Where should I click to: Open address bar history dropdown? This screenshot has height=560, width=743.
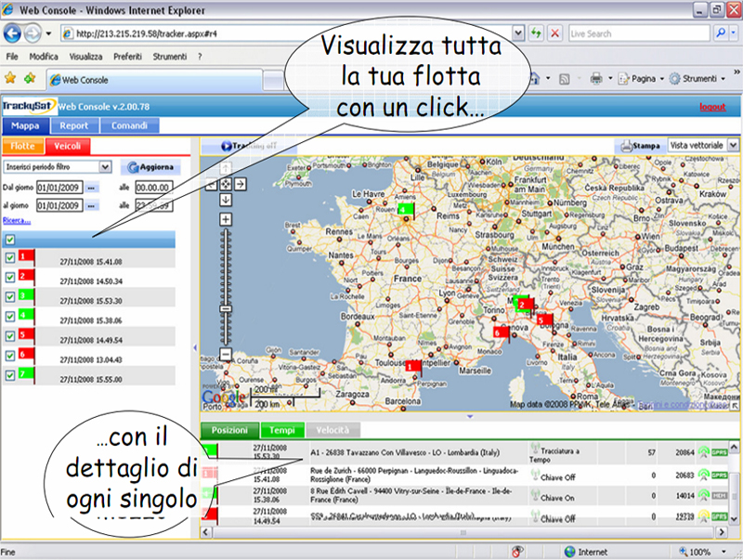[x=518, y=33]
